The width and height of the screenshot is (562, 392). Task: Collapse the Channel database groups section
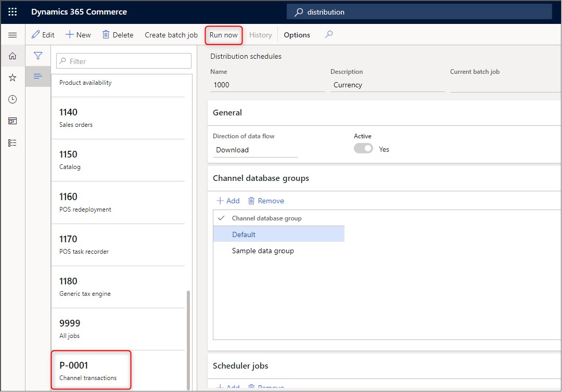(384, 178)
